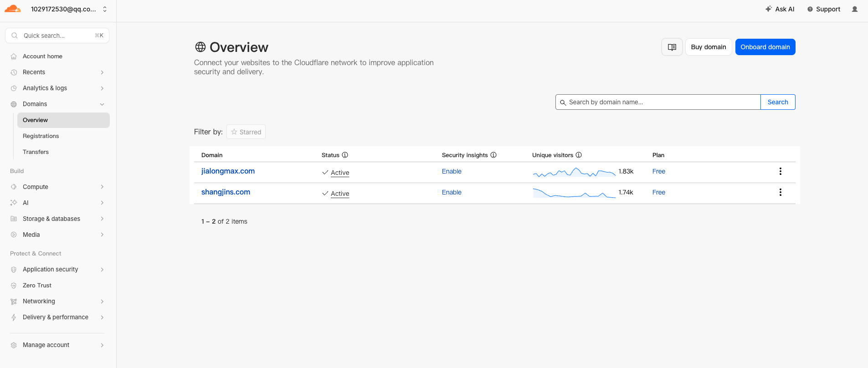
Task: Open the Registrations menu item
Action: [x=41, y=136]
